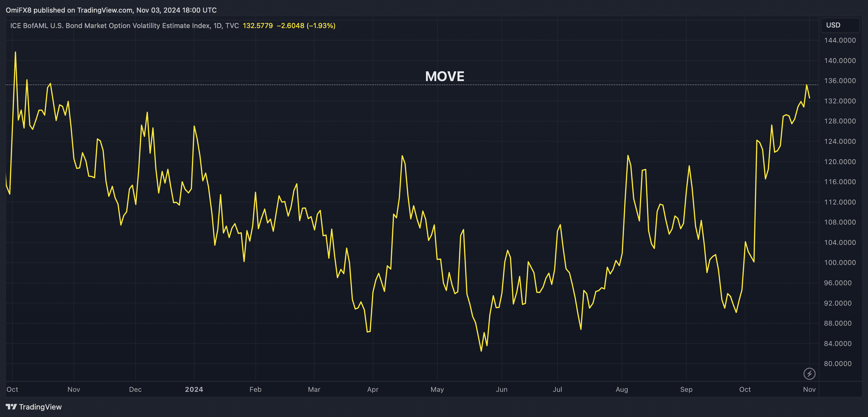Screen dimensions: 868x417
Task: Click the Aug label on time axis
Action: click(x=622, y=390)
